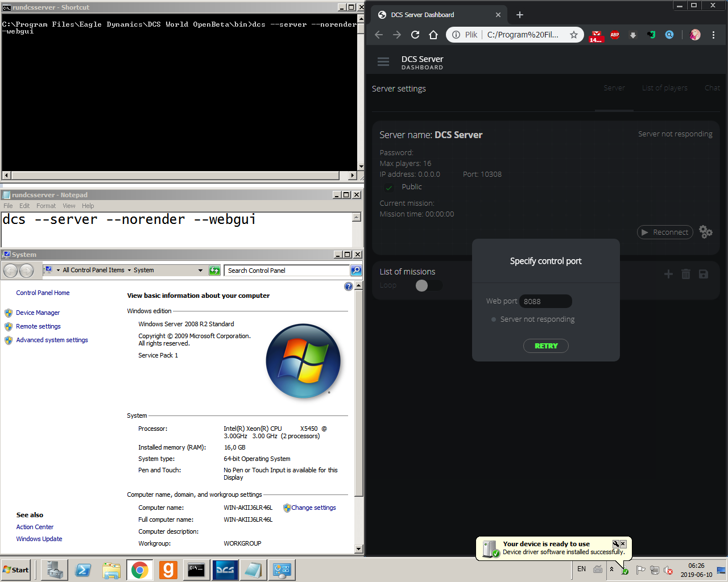Click right arrow of command prompt horizontal scrollbar
Screen dimensions: 728x582
click(x=353, y=176)
